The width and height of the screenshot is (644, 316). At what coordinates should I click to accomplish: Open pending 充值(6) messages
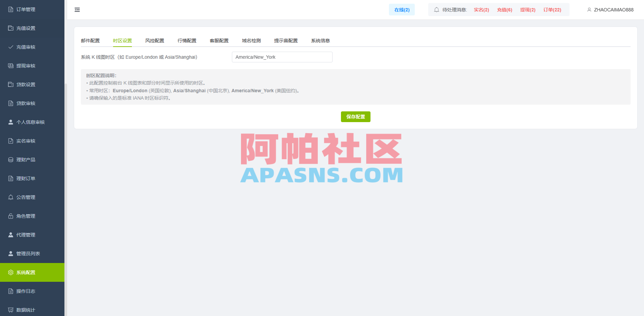[x=504, y=10]
